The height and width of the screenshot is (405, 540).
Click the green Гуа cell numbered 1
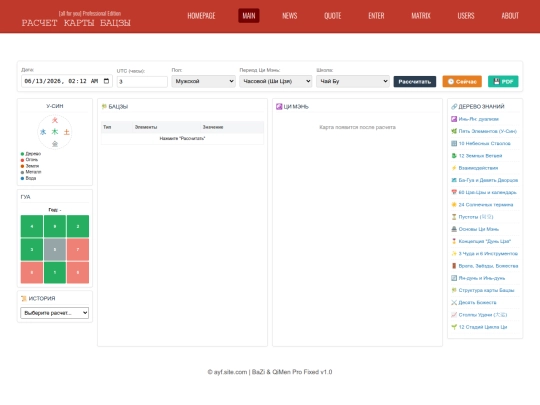tap(55, 272)
